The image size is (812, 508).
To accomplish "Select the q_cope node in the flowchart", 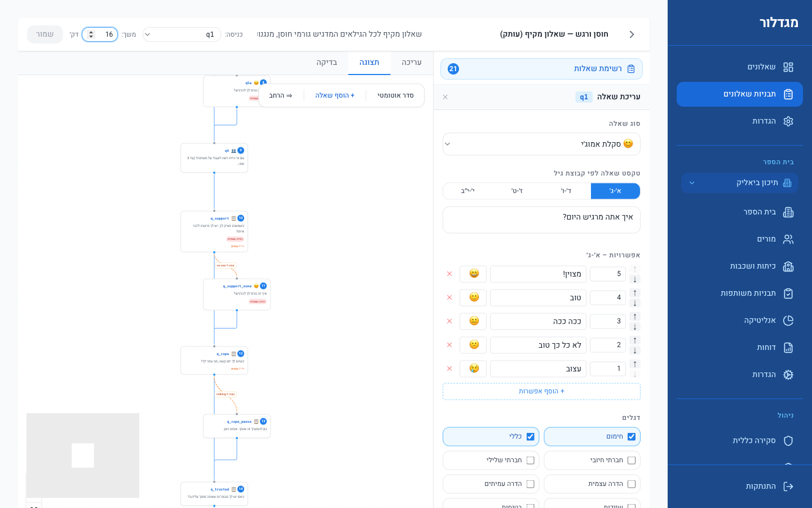I will coord(214,361).
